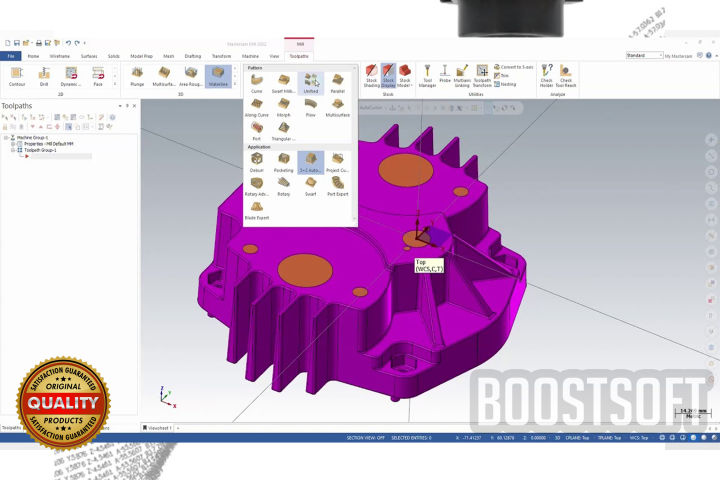Choose the Dynamic Mill toolpath
The width and height of the screenshot is (720, 480).
[x=71, y=76]
